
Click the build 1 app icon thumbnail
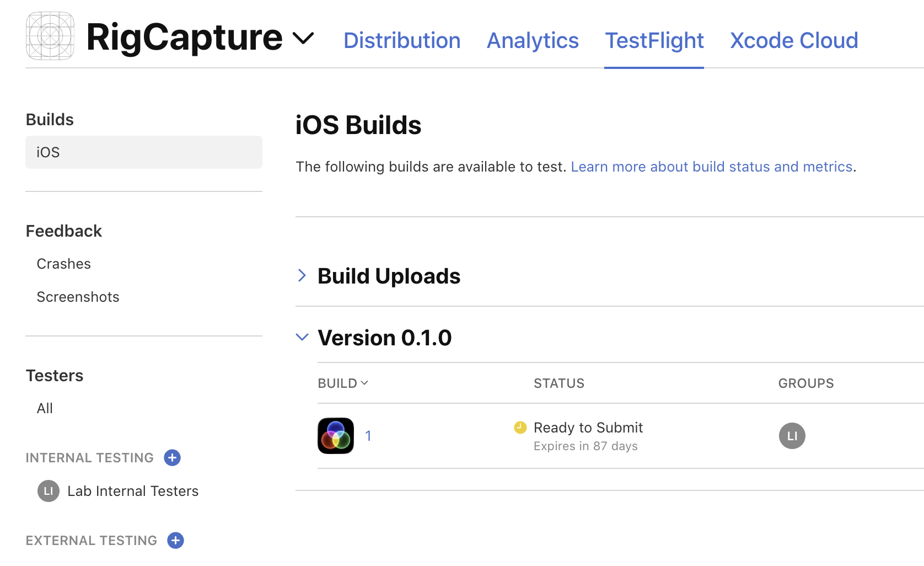(x=336, y=436)
